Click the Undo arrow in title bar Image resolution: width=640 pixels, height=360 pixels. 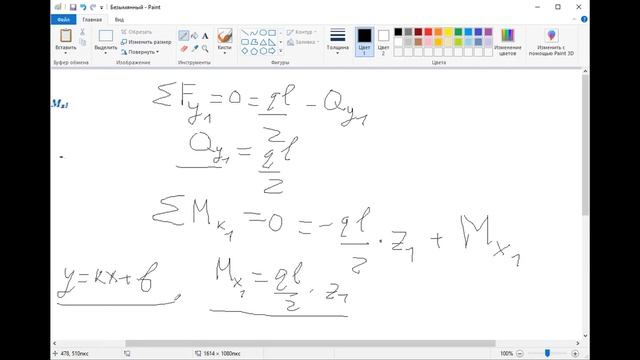pos(83,7)
